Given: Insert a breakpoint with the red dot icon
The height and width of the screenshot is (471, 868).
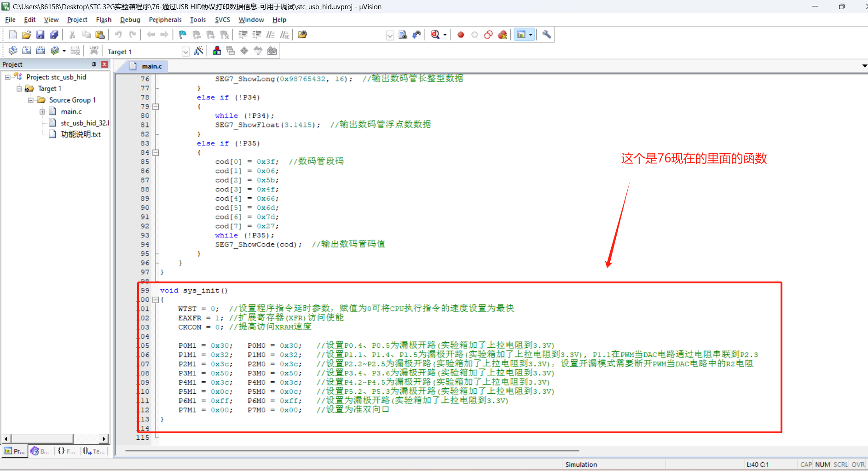Looking at the screenshot, I should [x=461, y=34].
